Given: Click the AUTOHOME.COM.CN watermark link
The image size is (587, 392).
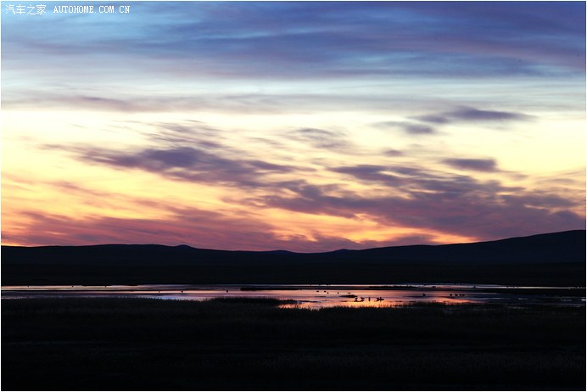Looking at the screenshot, I should [x=92, y=9].
